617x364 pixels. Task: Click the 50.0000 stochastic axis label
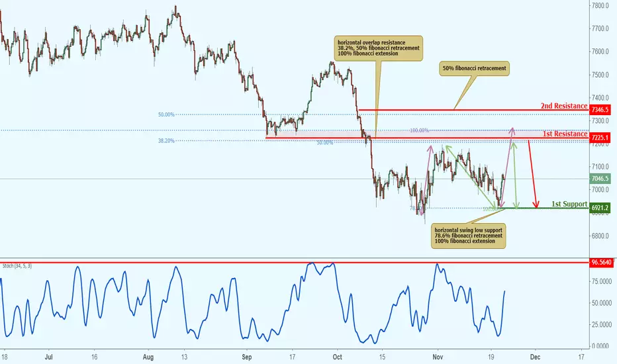602,303
